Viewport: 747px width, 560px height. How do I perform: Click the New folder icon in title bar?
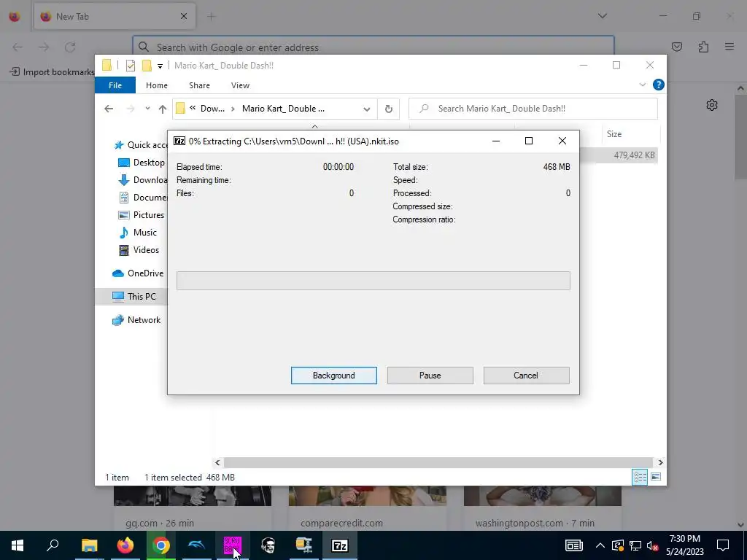click(147, 66)
